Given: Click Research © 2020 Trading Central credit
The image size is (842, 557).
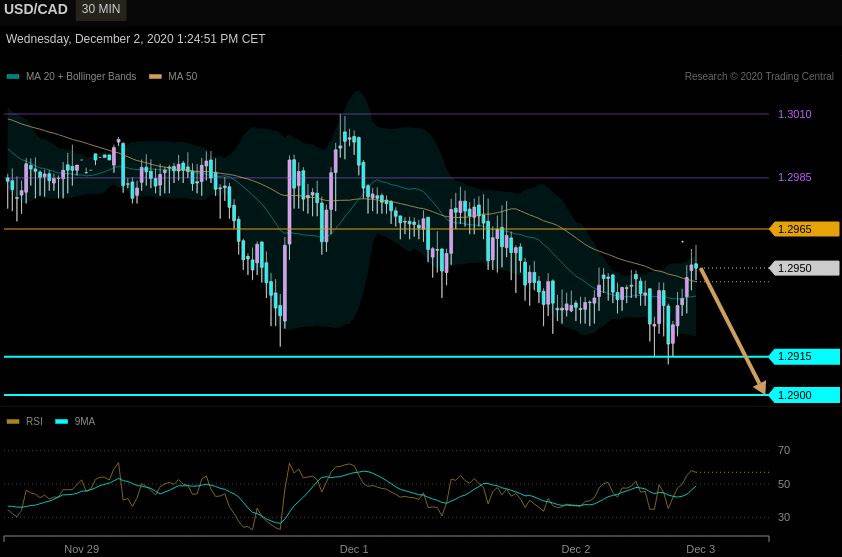Looking at the screenshot, I should point(759,76).
